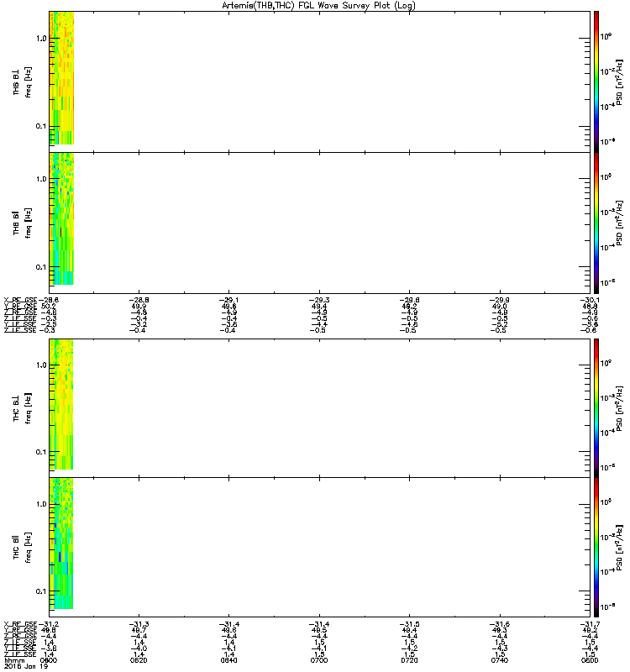Click the 'PSD [nT²/Hz]' label of the top color bar
Image resolution: width=630 pixels, height=672 pixels.
pos(618,82)
